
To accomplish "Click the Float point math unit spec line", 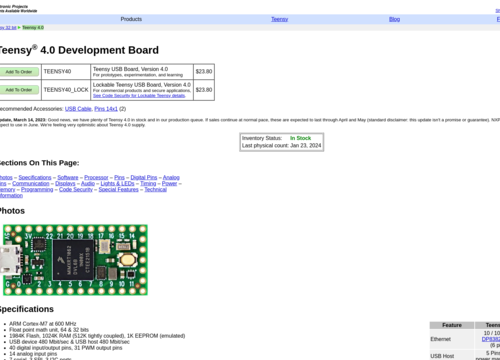I will pos(49,330).
